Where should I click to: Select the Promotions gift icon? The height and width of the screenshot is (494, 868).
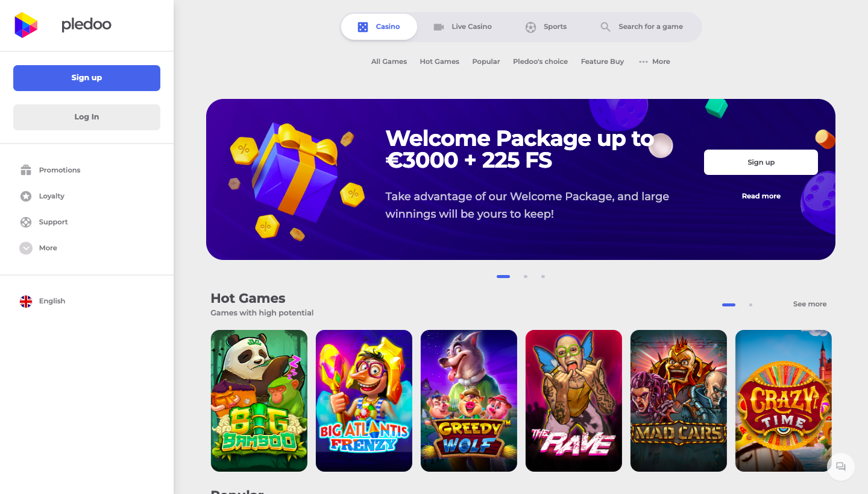coord(26,169)
